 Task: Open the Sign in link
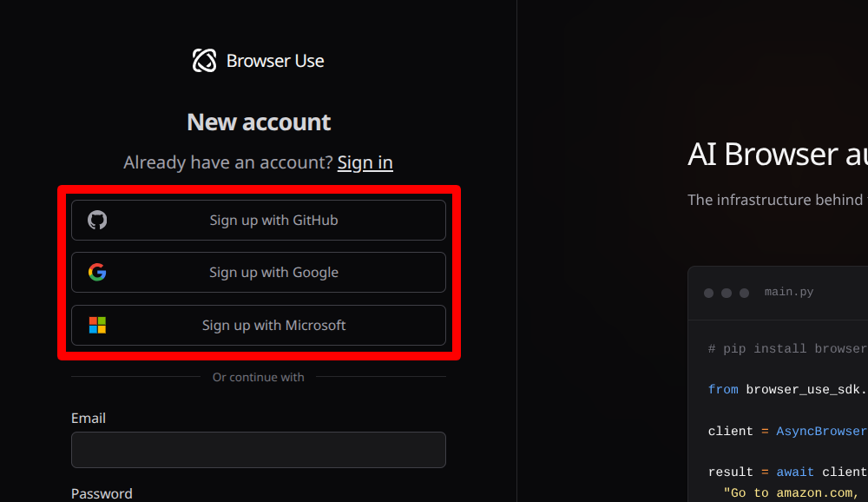tap(365, 162)
